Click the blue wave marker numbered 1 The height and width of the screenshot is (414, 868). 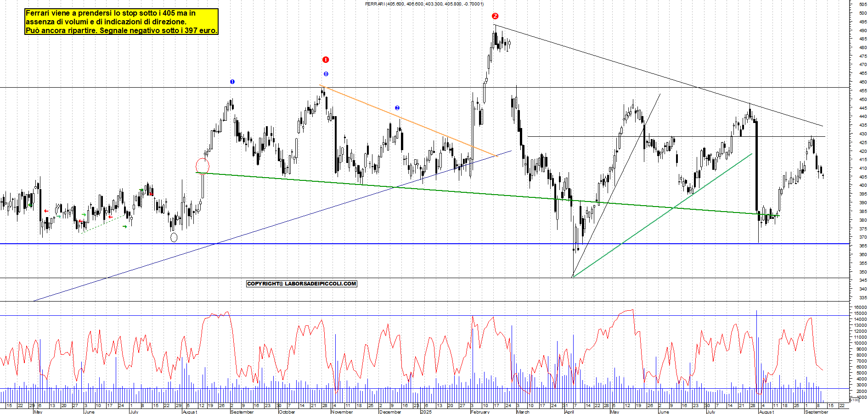coord(232,82)
